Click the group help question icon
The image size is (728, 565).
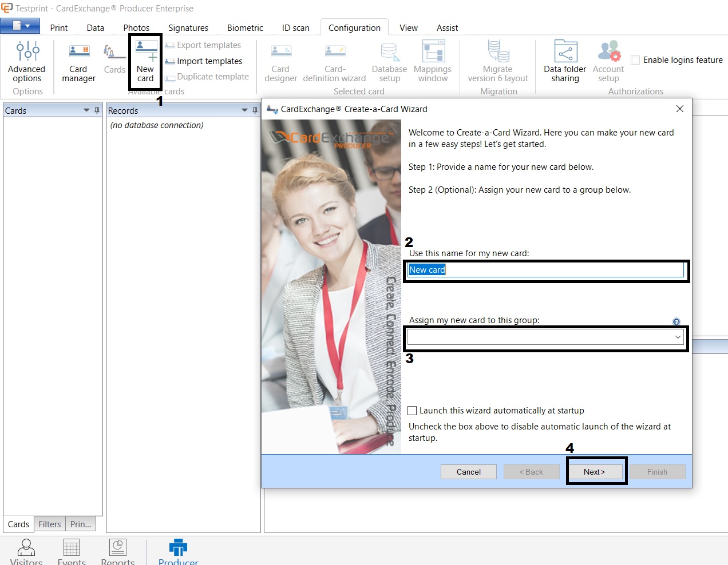676,321
